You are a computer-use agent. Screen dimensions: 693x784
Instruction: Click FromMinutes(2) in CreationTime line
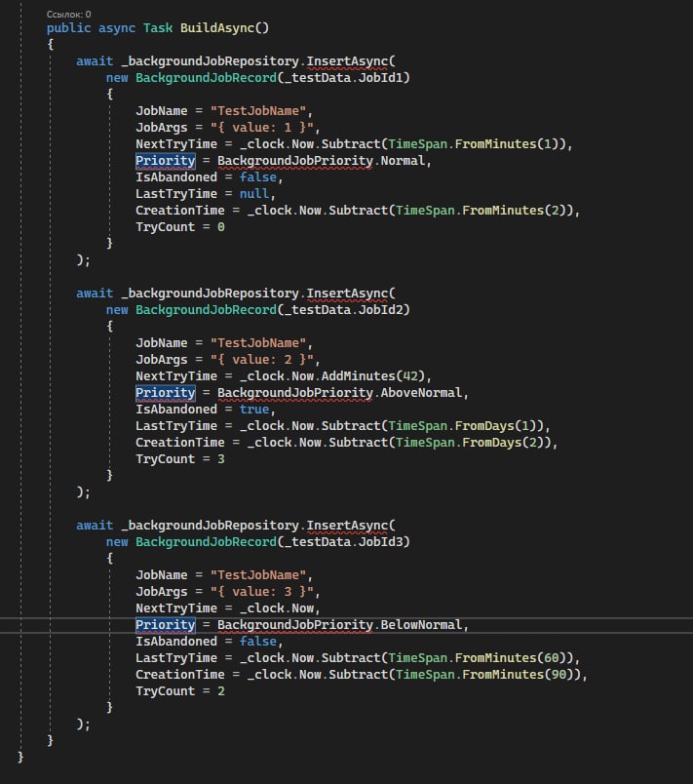tap(513, 210)
